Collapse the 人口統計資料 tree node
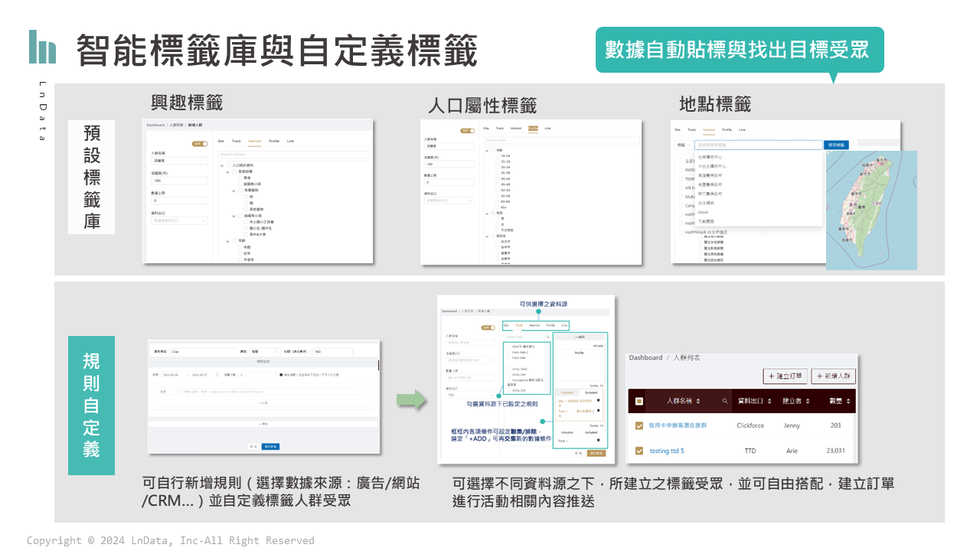 coord(222,166)
